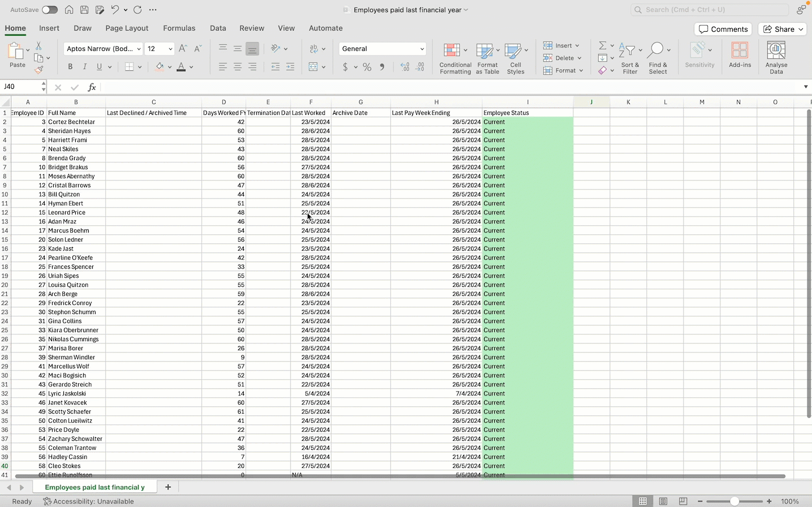Expand the font name dropdown
Image resolution: width=812 pixels, height=507 pixels.
[x=139, y=49]
